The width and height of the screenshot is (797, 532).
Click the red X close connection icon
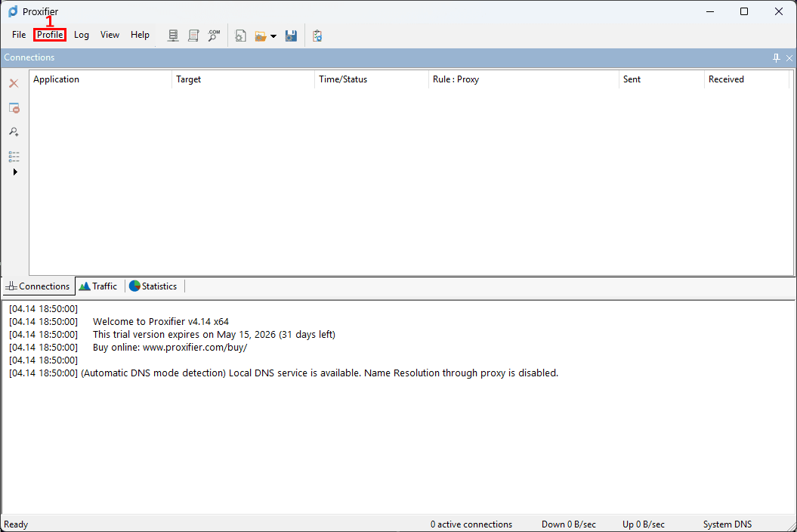coord(14,83)
